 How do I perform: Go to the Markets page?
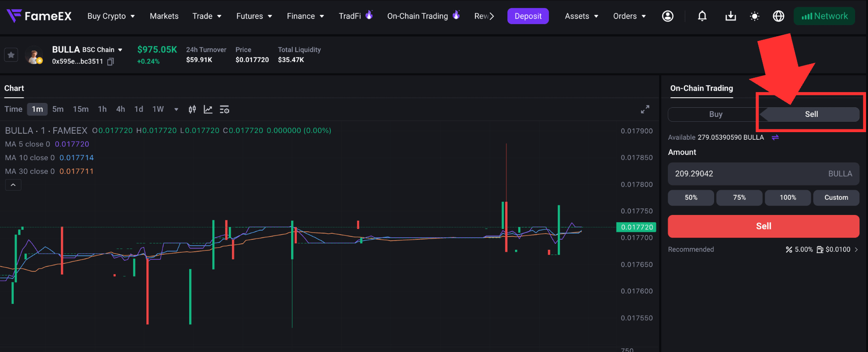point(164,16)
